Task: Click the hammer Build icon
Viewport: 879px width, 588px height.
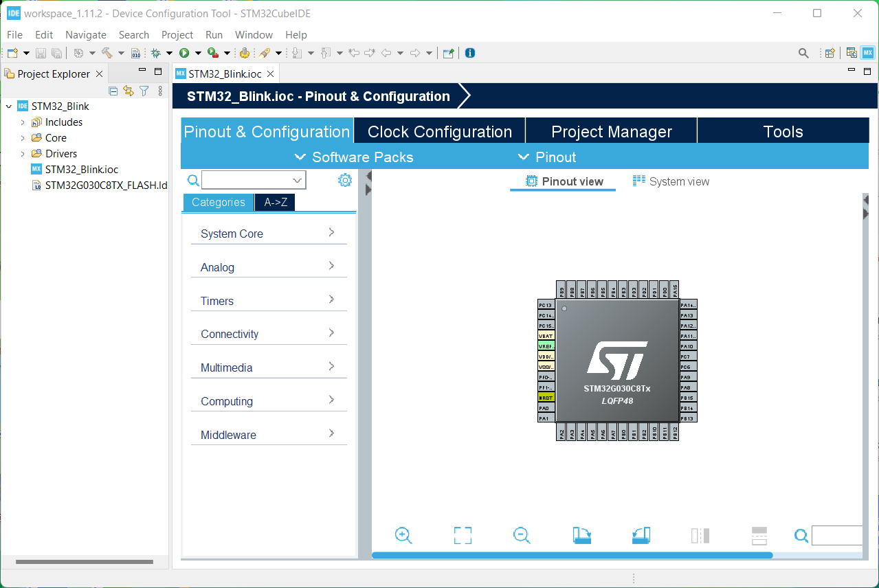Action: [107, 53]
